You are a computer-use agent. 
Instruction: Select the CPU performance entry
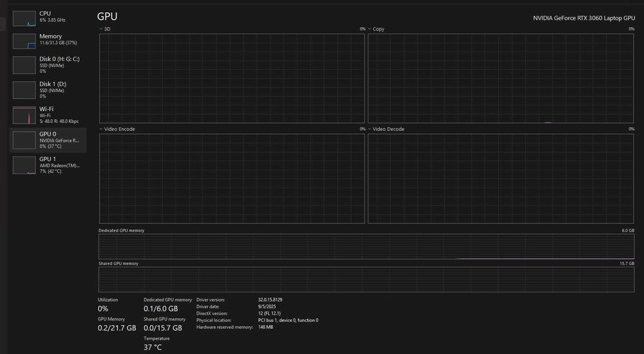pyautogui.click(x=48, y=19)
